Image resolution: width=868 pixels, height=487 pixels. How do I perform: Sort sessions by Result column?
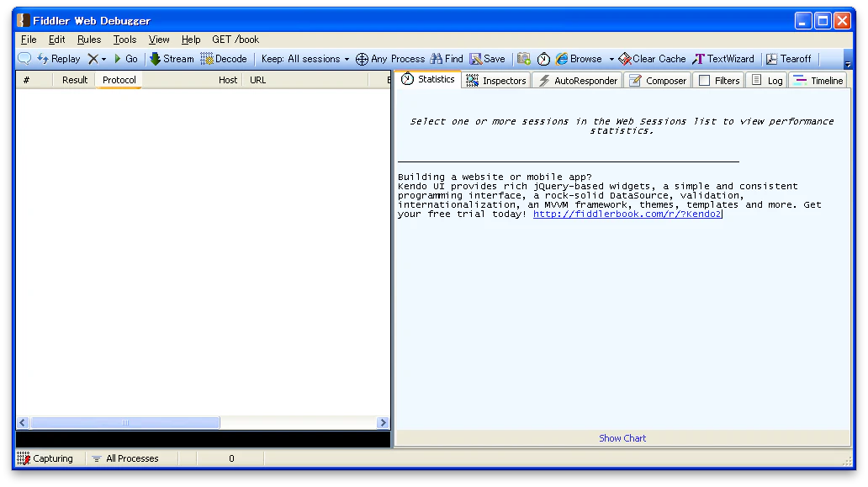[75, 80]
